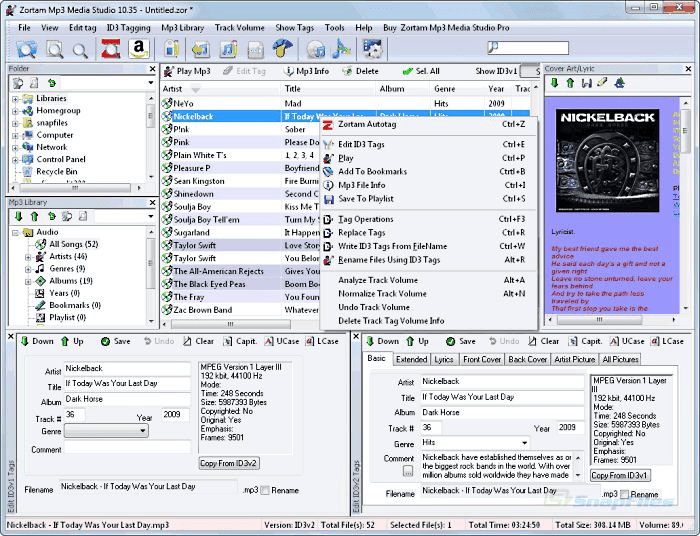The width and height of the screenshot is (700, 536).
Task: Click Capit. in ID3v2 tag editor
Action: pos(586,341)
